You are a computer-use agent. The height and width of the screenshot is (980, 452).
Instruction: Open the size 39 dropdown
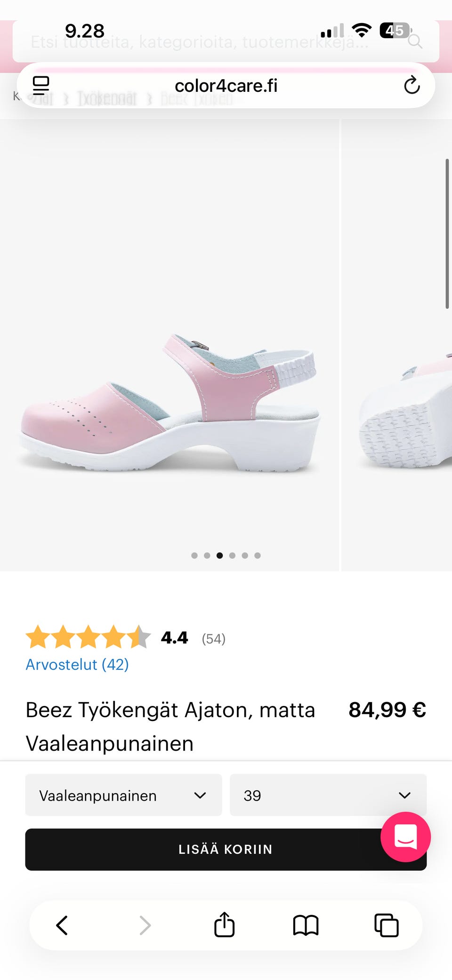pyautogui.click(x=328, y=795)
